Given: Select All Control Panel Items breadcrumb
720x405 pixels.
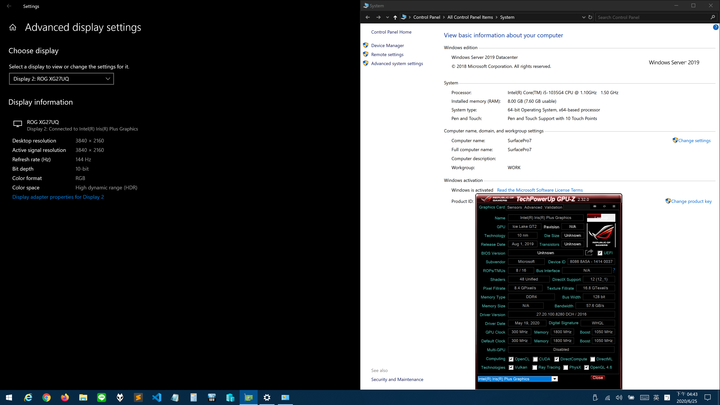Looking at the screenshot, I should coord(470,17).
